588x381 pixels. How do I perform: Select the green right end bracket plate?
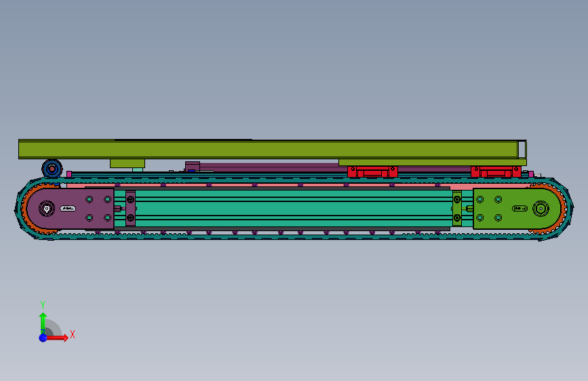[517, 209]
